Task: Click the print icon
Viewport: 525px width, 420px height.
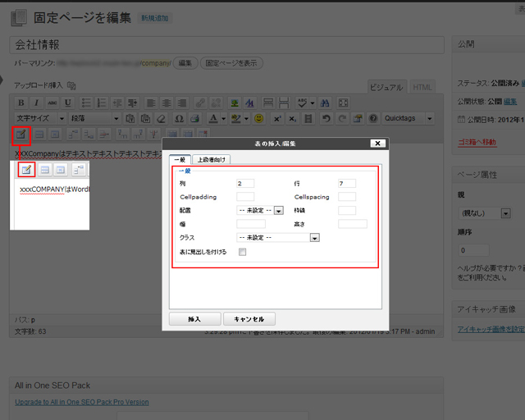Action: click(x=194, y=118)
